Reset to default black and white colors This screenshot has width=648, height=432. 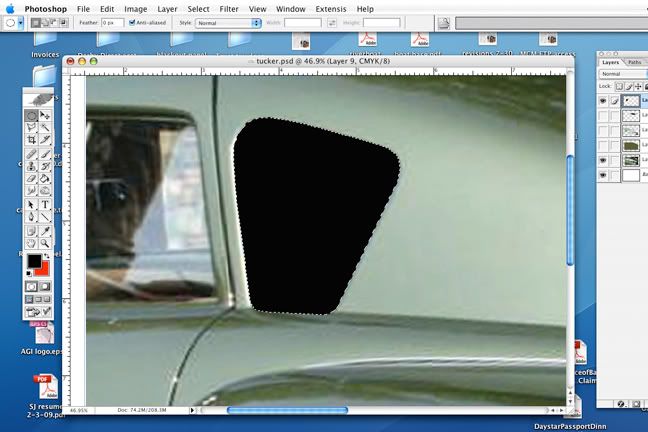pos(29,274)
